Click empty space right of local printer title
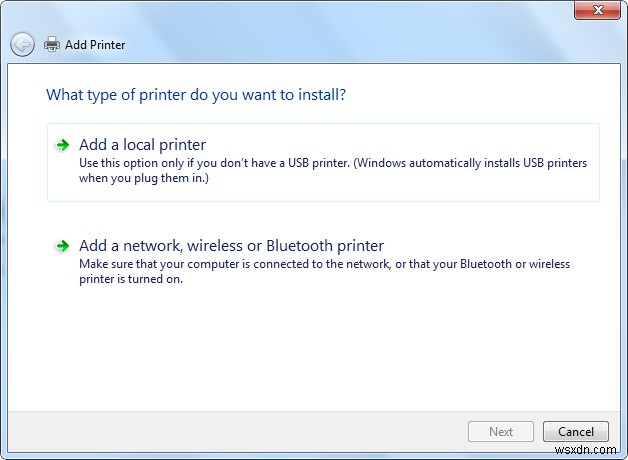This screenshot has width=628, height=460. point(400,145)
